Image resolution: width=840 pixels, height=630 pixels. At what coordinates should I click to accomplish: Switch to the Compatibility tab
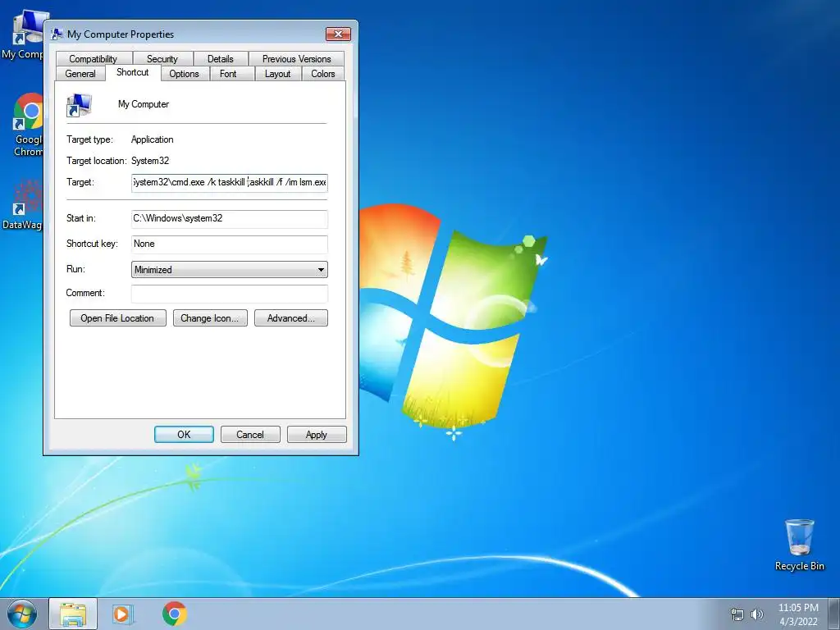pyautogui.click(x=94, y=58)
